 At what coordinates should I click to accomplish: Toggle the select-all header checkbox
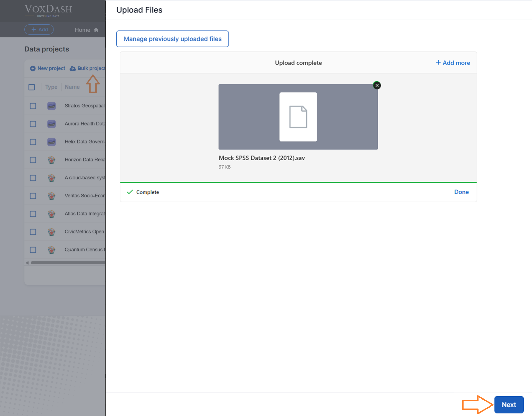click(x=32, y=87)
